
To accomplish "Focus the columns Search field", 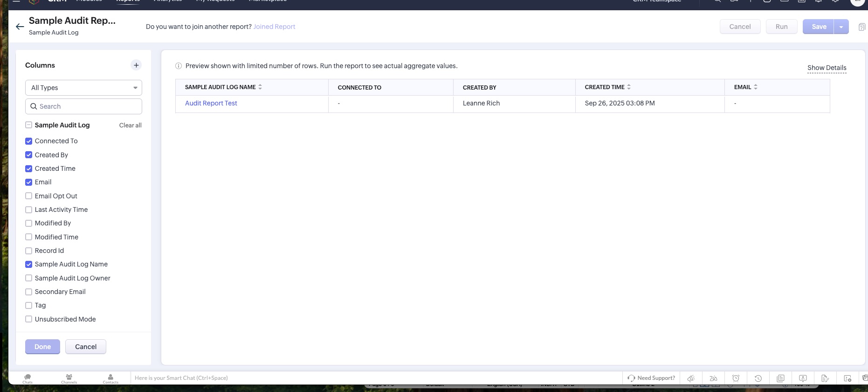I will 83,106.
